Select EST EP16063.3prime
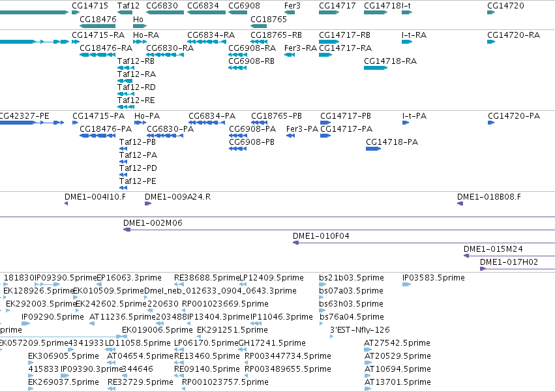The width and height of the screenshot is (555, 392). click(129, 278)
